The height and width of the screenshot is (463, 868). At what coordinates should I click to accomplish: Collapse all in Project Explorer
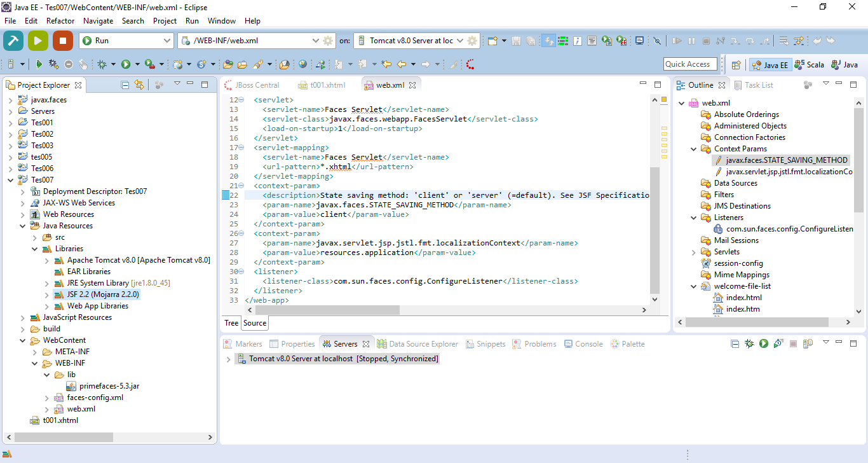pos(125,85)
